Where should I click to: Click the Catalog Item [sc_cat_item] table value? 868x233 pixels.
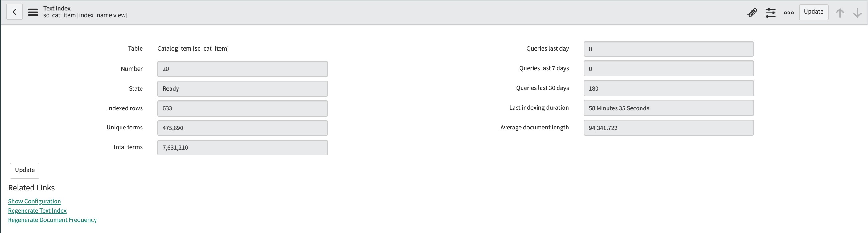click(x=193, y=48)
